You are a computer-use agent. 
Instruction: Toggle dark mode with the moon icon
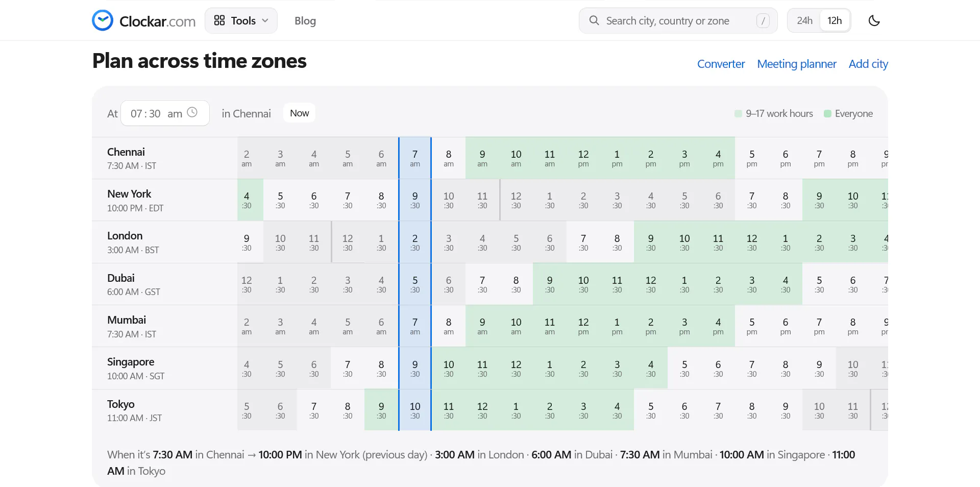coord(874,20)
